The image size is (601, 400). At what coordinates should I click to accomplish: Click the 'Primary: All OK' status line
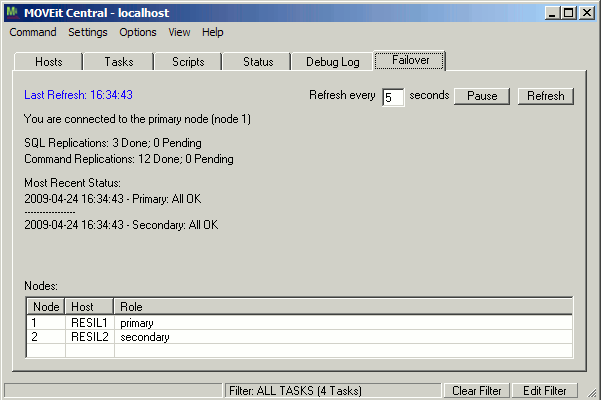pos(113,199)
